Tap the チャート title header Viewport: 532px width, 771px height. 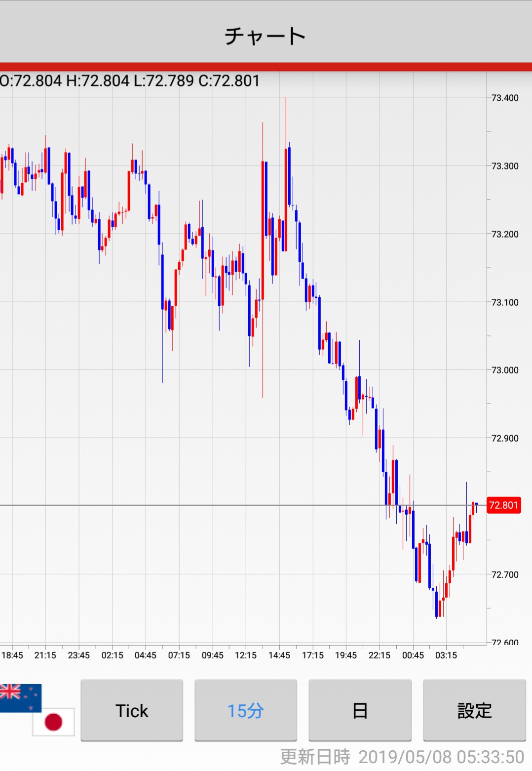[x=266, y=36]
